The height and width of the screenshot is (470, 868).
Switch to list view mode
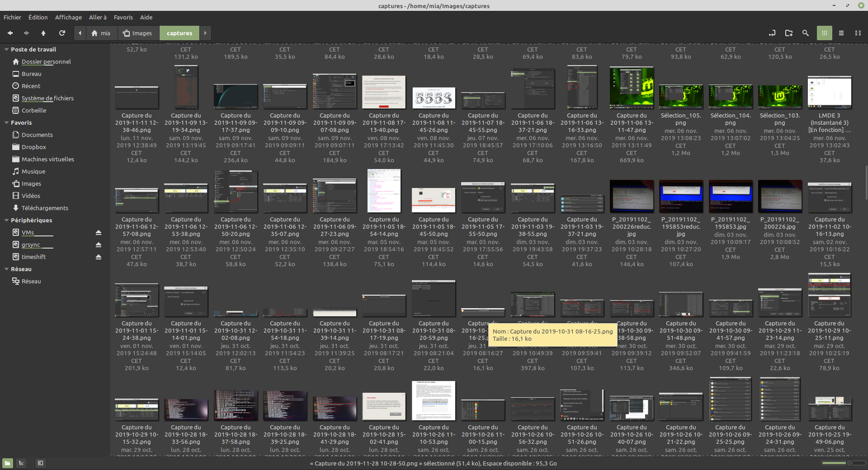coord(841,33)
